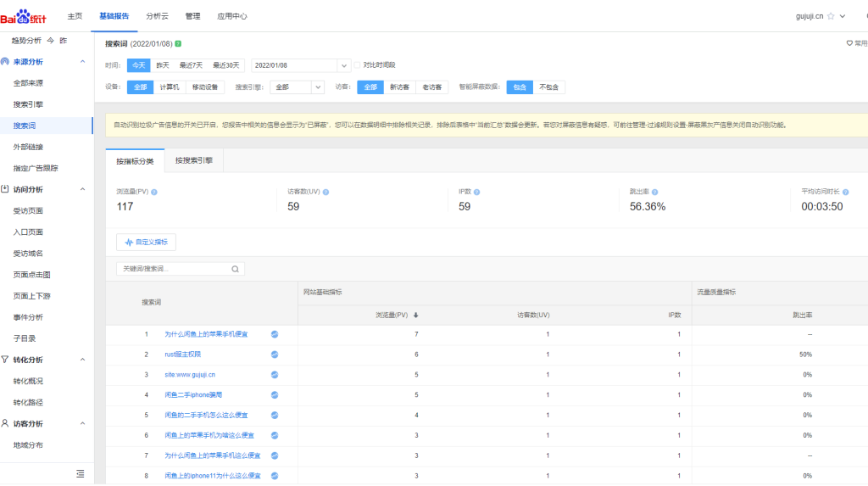Open trend icon for 为什么闲鱼上的苹果手机这么便宜
868x486 pixels.
click(275, 455)
